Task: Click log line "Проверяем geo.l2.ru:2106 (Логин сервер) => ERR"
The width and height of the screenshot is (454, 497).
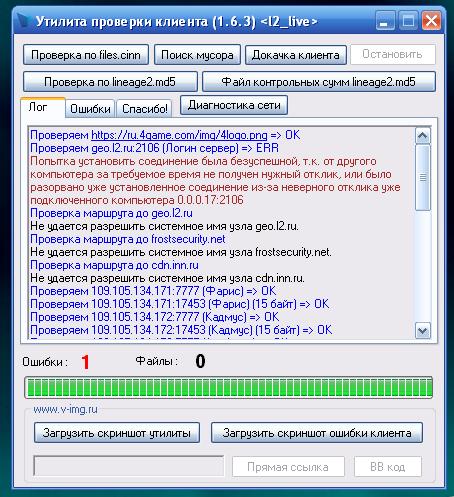Action: click(x=154, y=148)
